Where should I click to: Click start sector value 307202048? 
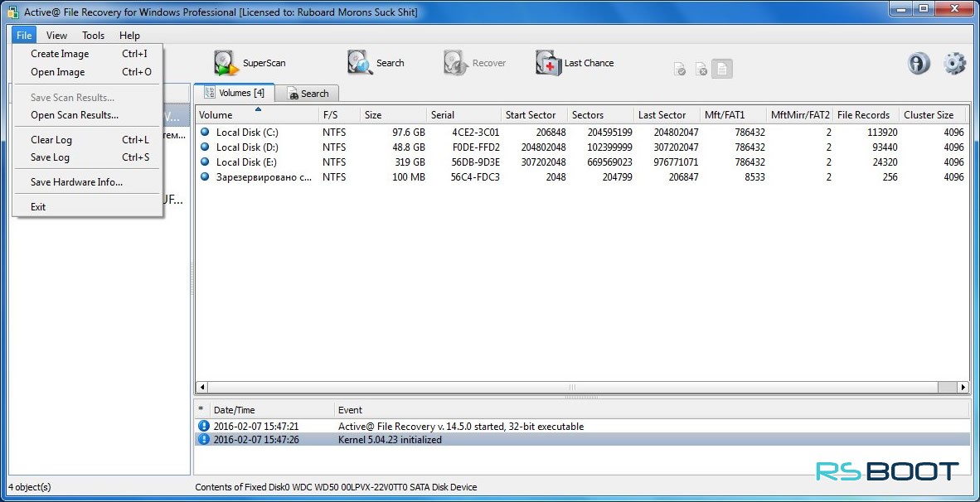(x=543, y=162)
